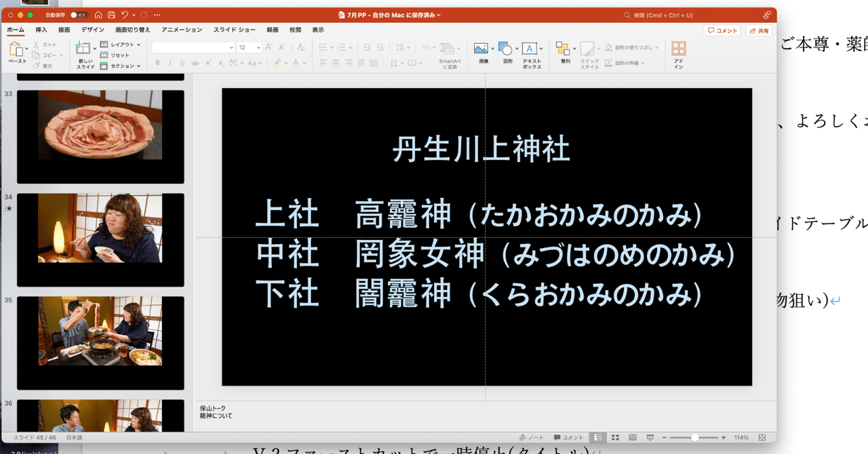Click the Home icon in title bar
Screen dimensions: 868x454
tap(99, 15)
